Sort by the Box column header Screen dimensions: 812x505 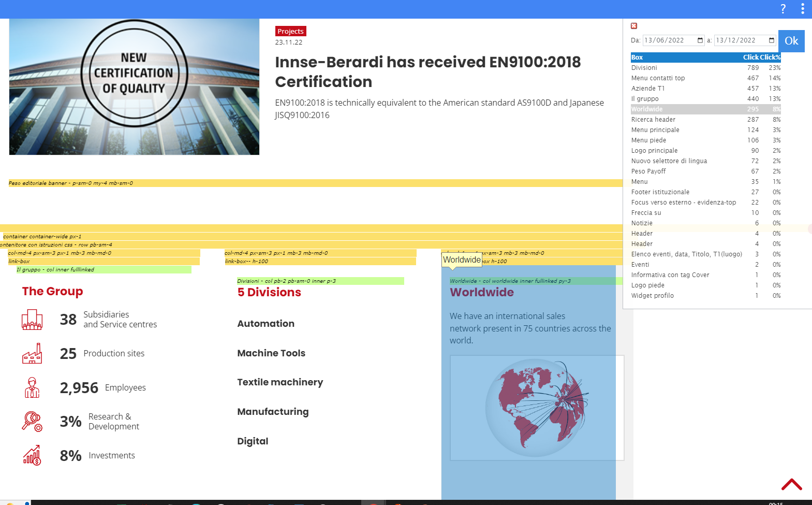pyautogui.click(x=637, y=57)
